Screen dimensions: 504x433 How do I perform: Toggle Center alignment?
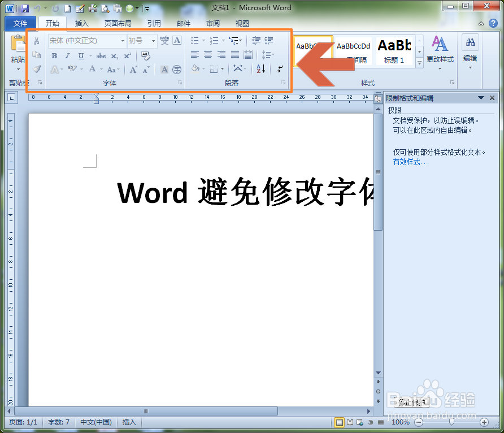[208, 55]
